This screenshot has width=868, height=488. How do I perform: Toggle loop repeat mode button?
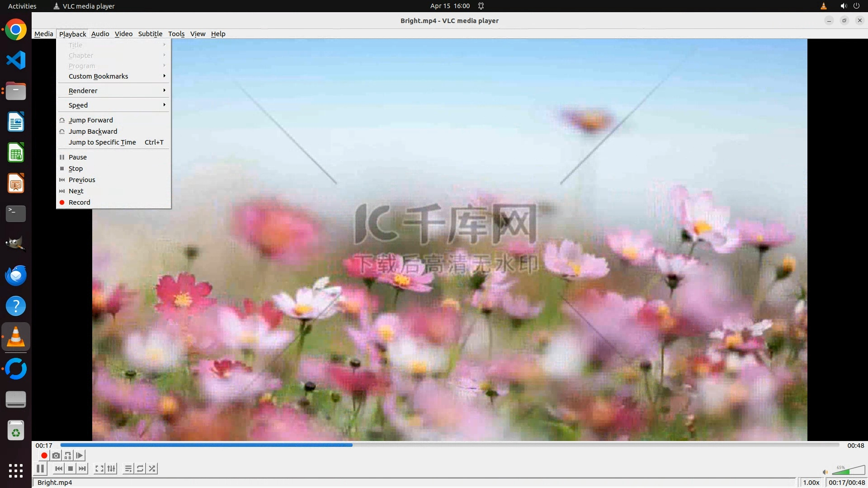140,469
